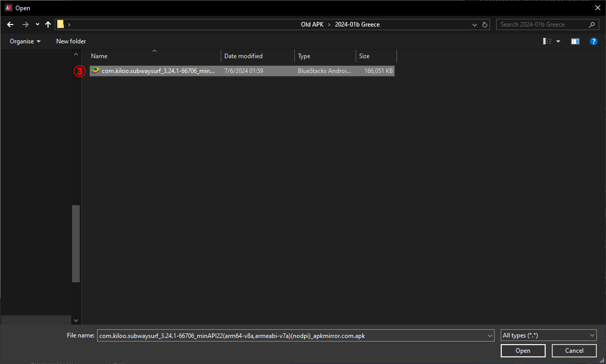Open the more view options dropdown
This screenshot has width=606, height=364.
(558, 41)
